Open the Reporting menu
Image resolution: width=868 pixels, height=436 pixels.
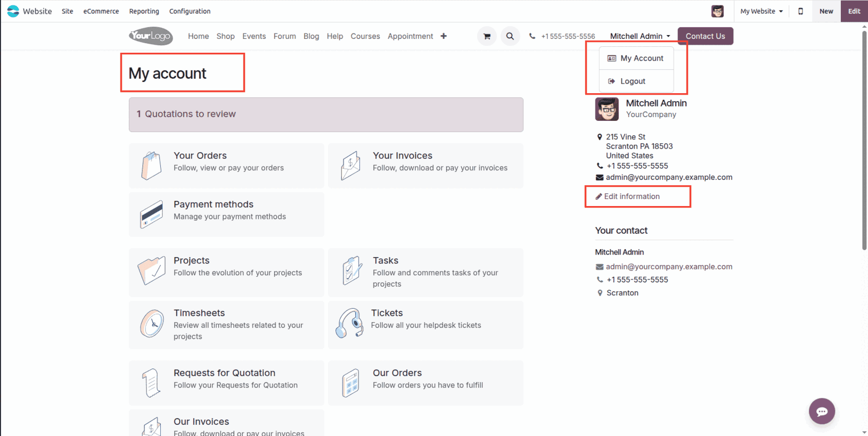(x=144, y=11)
